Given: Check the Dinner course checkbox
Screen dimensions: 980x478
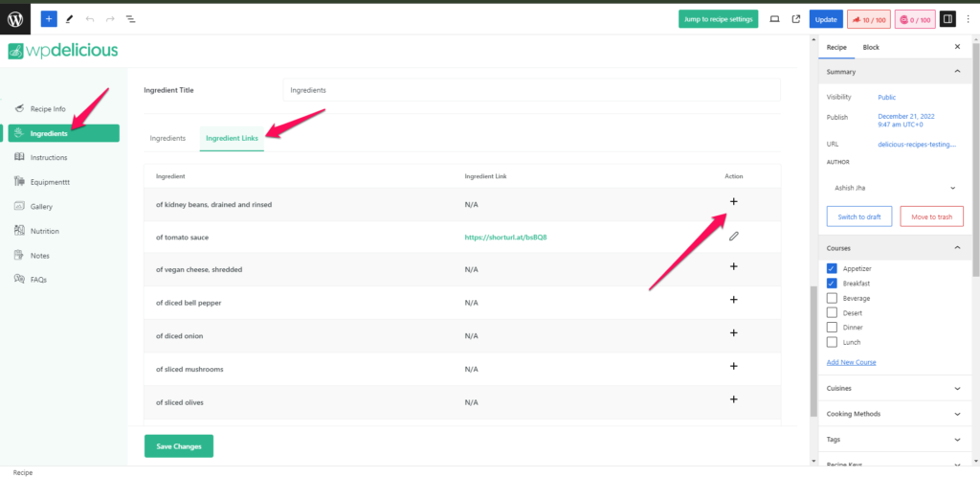Looking at the screenshot, I should point(832,328).
